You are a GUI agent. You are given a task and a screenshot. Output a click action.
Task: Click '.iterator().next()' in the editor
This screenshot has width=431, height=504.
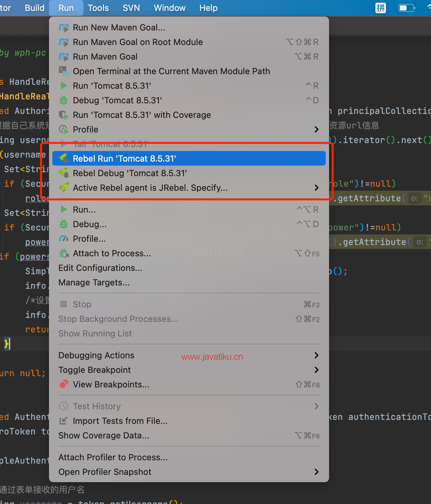point(384,140)
